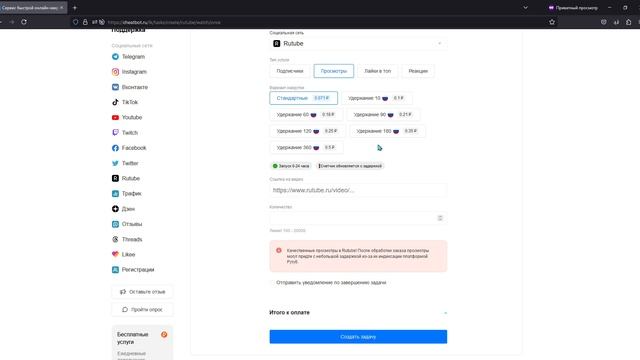This screenshot has height=360, width=640.
Task: Choose Удержание 10 option
Action: pyautogui.click(x=376, y=98)
